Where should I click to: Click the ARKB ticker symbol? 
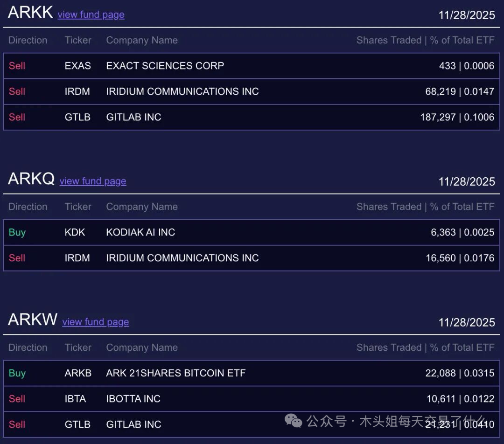tap(78, 373)
